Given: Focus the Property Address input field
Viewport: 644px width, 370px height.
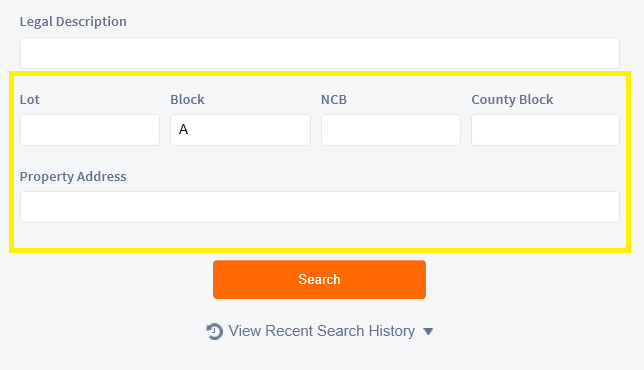Looking at the screenshot, I should [320, 207].
